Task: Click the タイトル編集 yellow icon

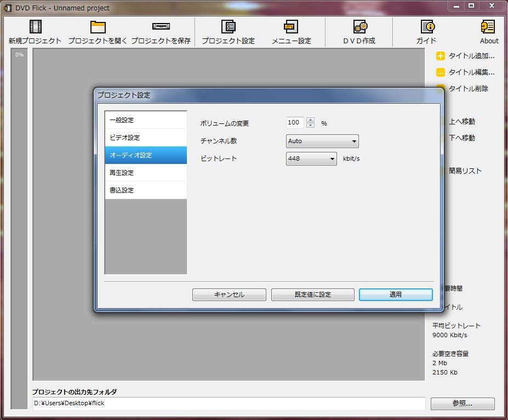Action: pyautogui.click(x=440, y=72)
